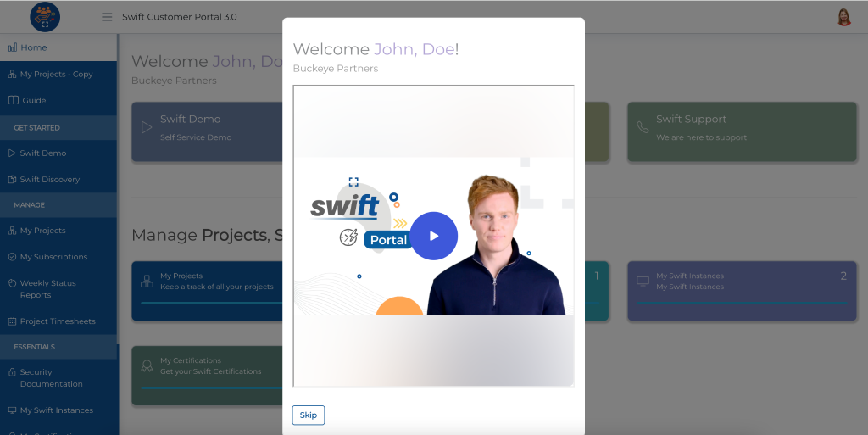Click the Guide book icon
868x435 pixels.
14,100
